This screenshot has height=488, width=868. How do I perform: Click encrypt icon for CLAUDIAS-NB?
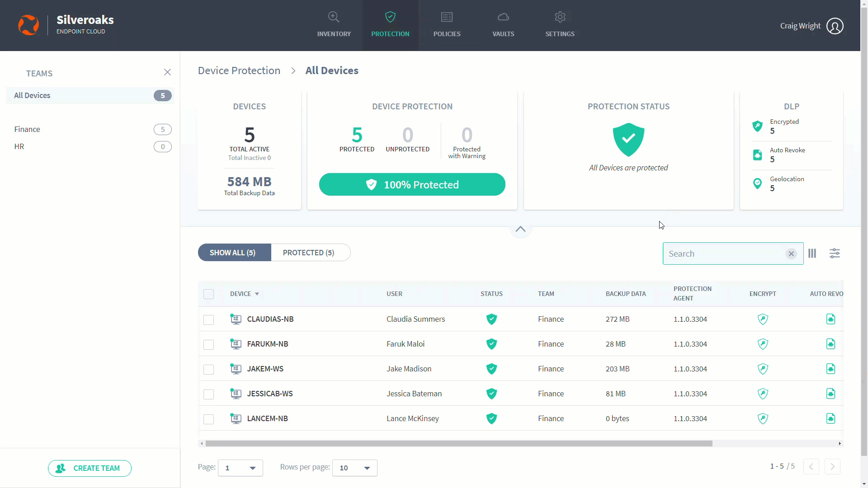point(763,319)
